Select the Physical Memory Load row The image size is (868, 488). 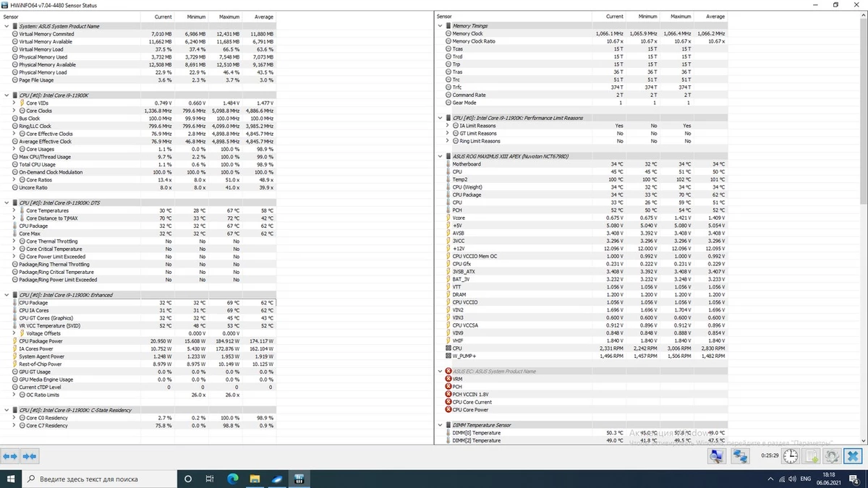[x=141, y=72]
